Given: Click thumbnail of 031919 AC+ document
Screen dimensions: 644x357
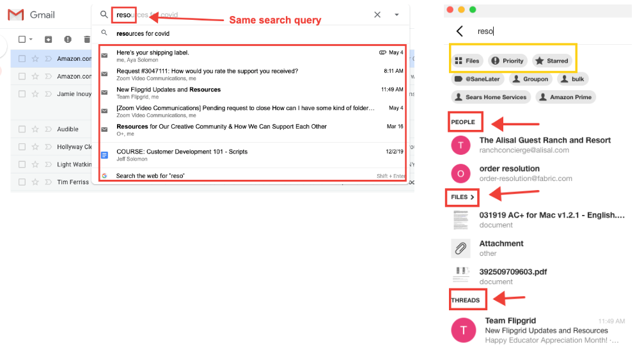Looking at the screenshot, I should [461, 220].
